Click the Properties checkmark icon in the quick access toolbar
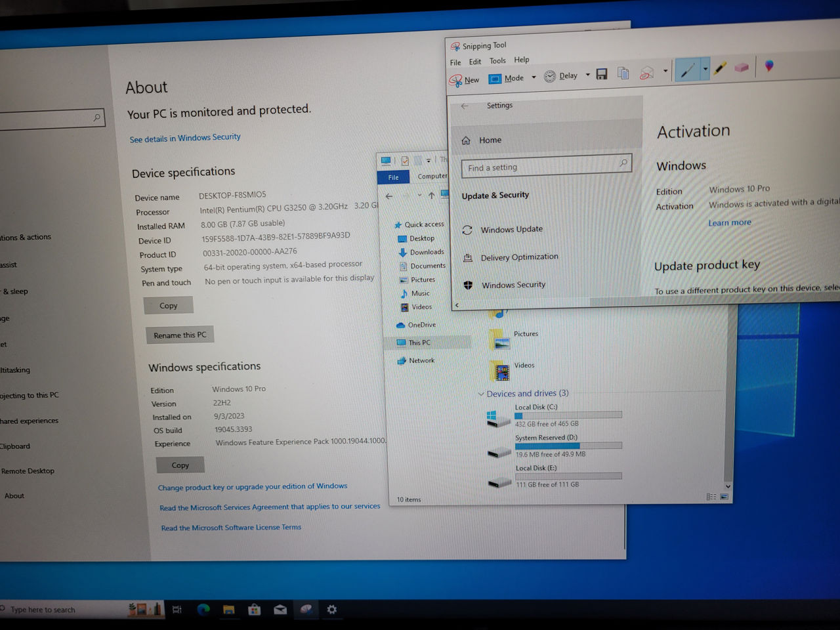840x630 pixels. tap(405, 161)
